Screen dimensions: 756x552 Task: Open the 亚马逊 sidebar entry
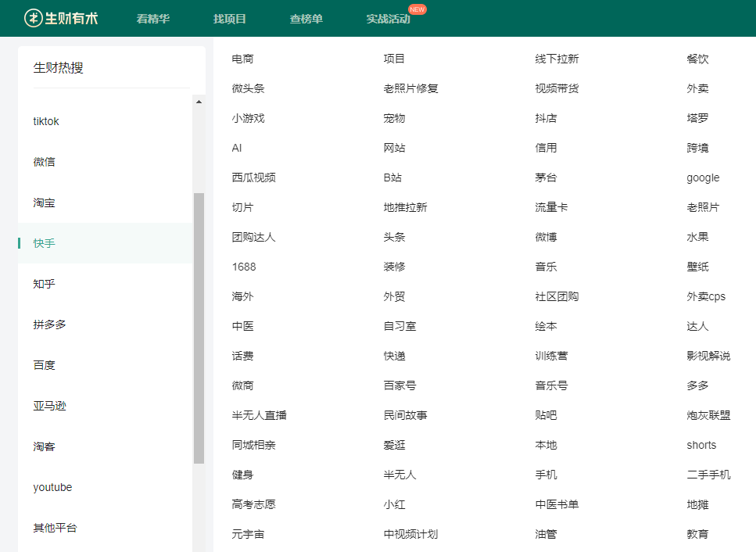(50, 406)
